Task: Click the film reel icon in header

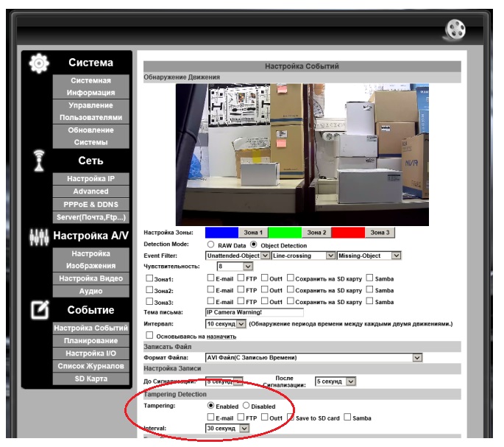Action: (x=455, y=29)
